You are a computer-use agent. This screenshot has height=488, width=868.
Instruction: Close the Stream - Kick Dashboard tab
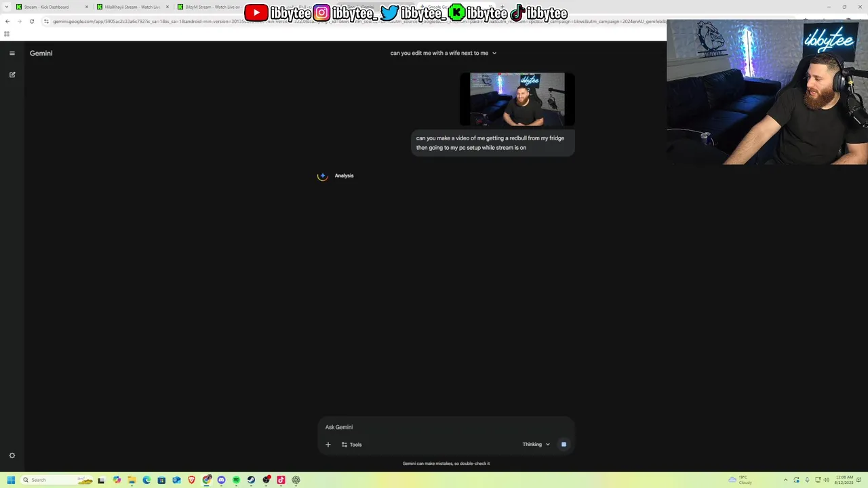pos(87,7)
